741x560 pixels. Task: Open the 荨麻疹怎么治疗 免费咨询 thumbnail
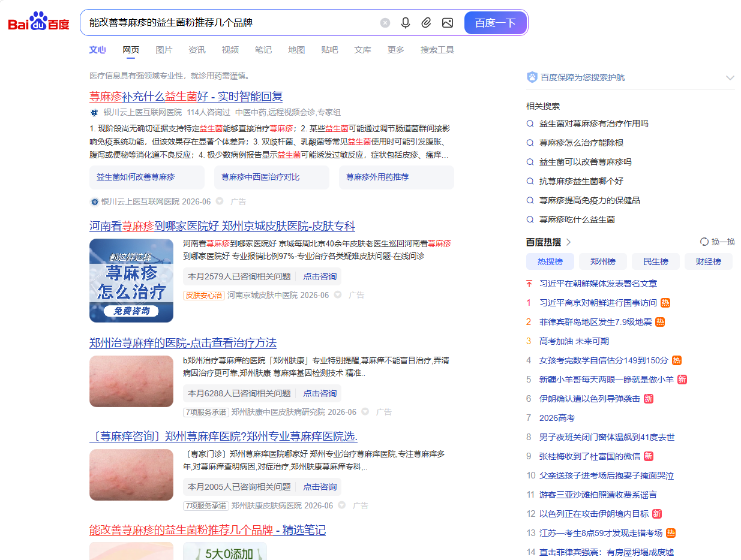click(x=131, y=281)
